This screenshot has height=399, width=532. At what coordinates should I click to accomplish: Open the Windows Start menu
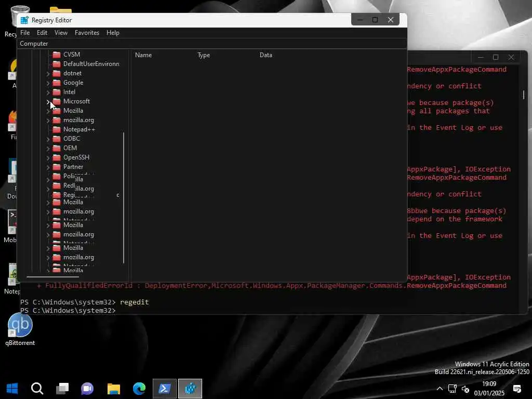coord(12,389)
